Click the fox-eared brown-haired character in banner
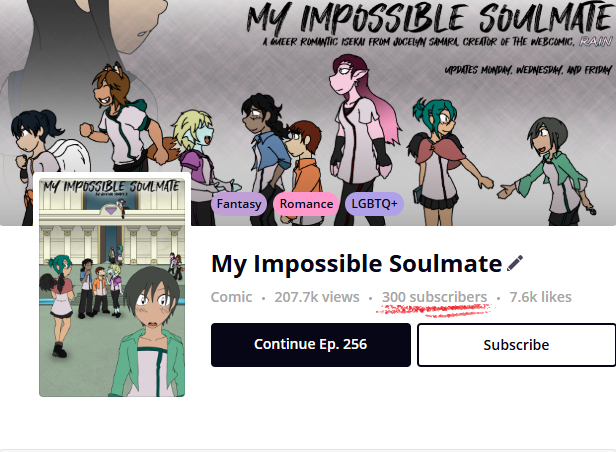616x452 pixels. click(125, 118)
